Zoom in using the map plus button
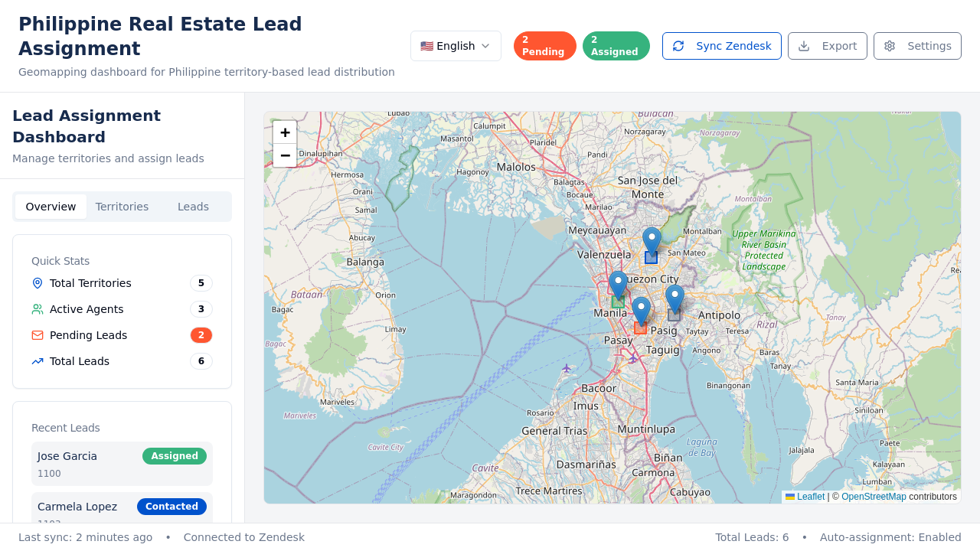The width and height of the screenshot is (980, 551). pos(284,132)
